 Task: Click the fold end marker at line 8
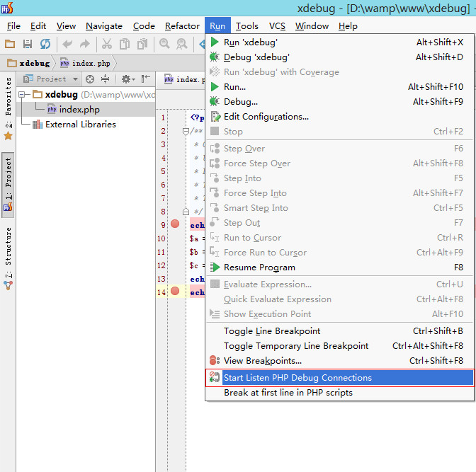186,212
